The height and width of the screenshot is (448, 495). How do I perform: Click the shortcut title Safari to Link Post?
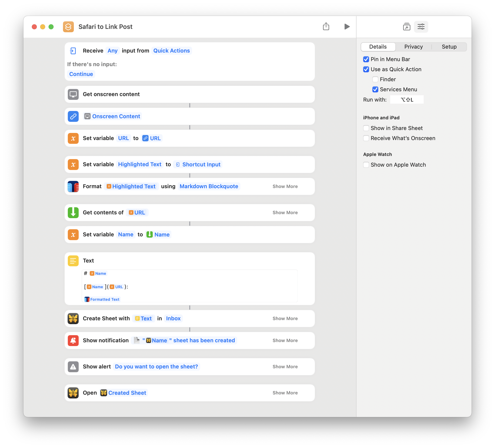[x=105, y=27]
